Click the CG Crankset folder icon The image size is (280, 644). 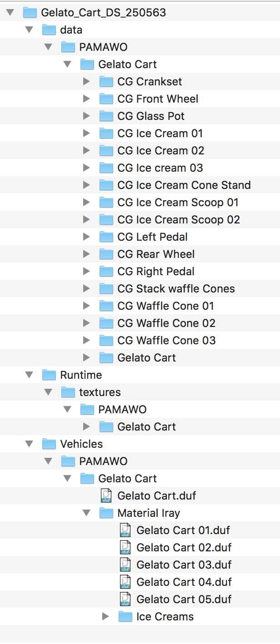tap(106, 82)
